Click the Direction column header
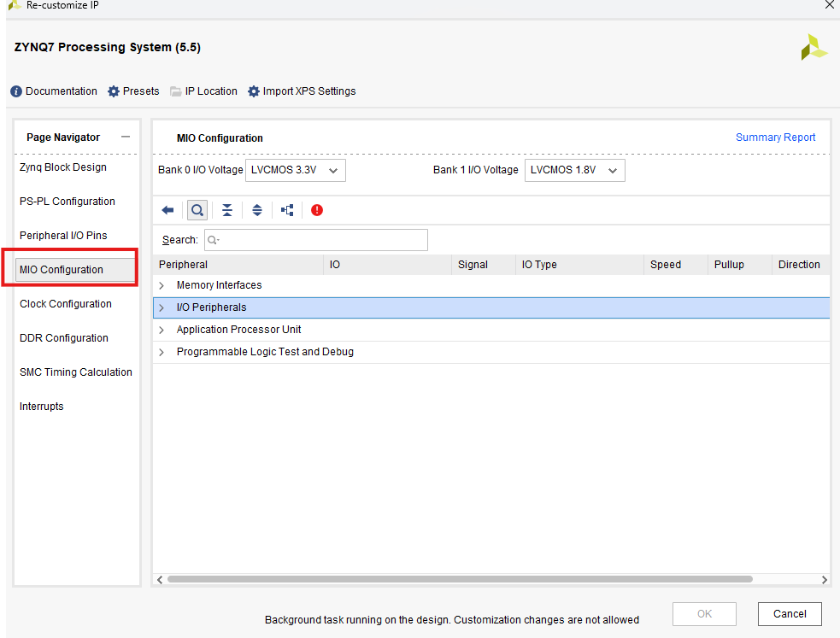Screen dimensions: 840x638 (x=801, y=265)
